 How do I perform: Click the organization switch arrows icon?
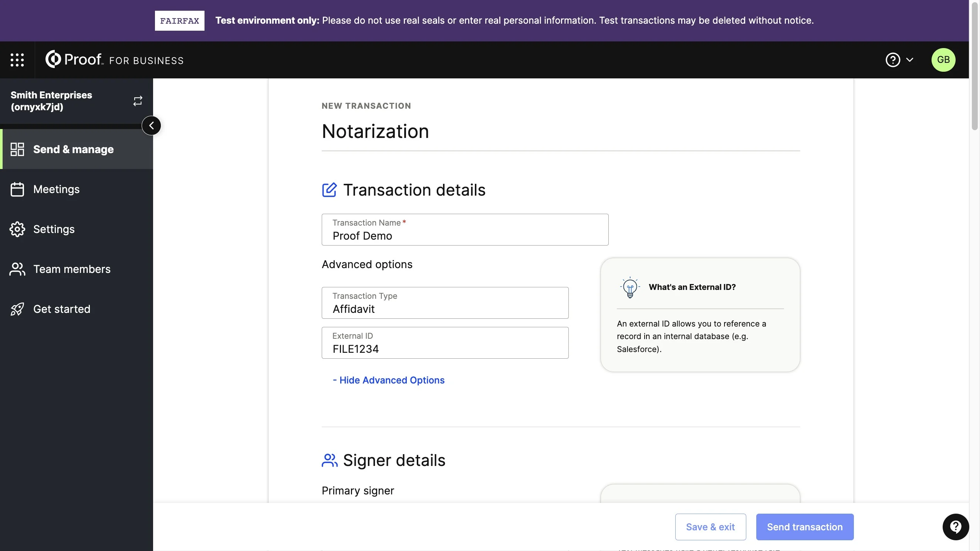coord(138,101)
